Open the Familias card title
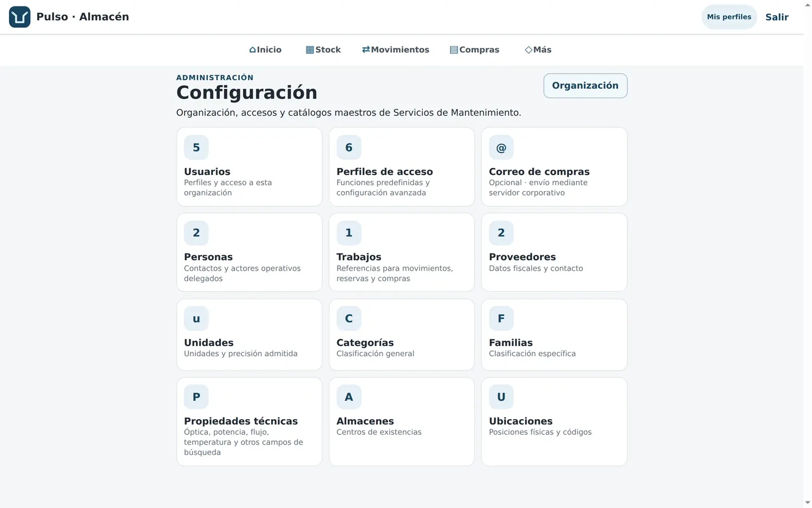 click(511, 342)
